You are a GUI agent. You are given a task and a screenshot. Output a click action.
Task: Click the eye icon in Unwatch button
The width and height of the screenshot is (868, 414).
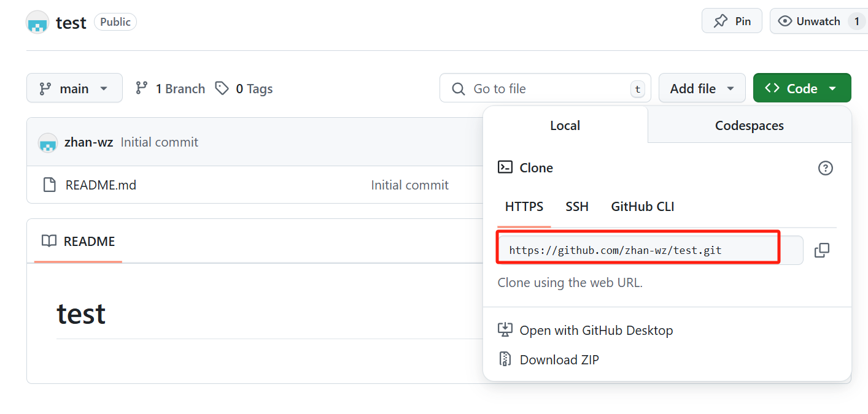click(785, 21)
